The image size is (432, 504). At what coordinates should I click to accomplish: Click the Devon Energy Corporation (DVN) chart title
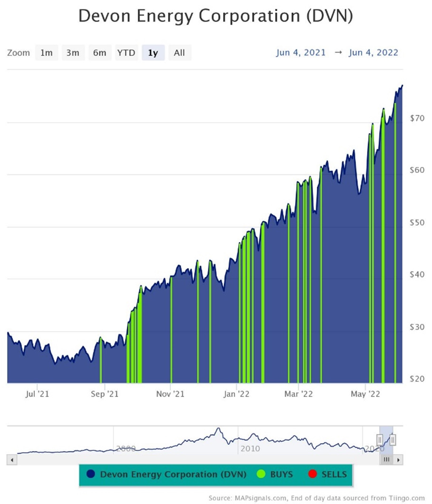tap(216, 16)
